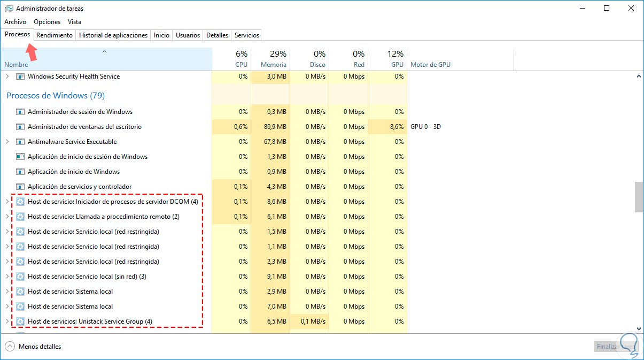Sort by the Nombre column header
Viewport: 644px width, 360px height.
106,59
